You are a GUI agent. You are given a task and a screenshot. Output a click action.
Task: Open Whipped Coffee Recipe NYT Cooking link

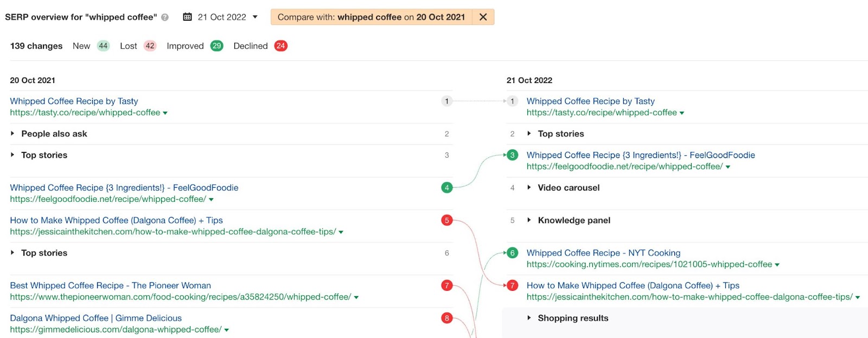[x=603, y=253]
